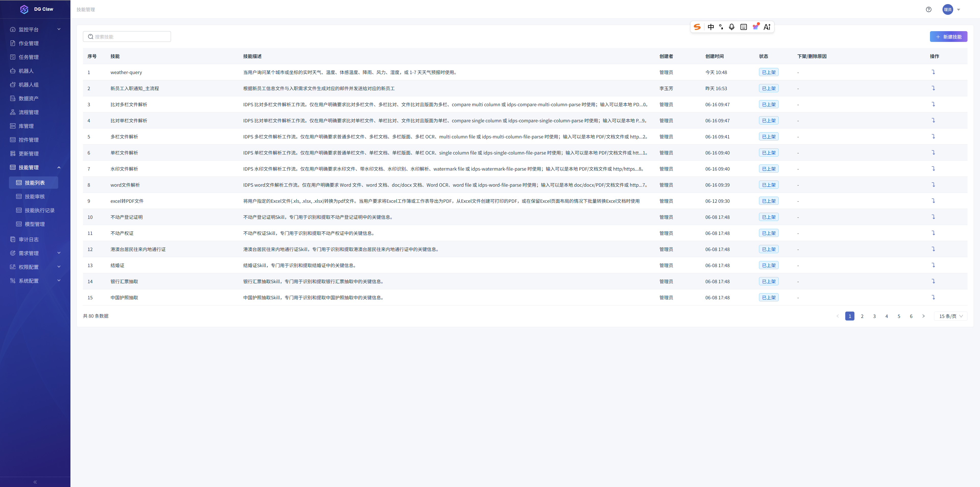Image resolution: width=980 pixels, height=487 pixels.
Task: Click the weather-query skill name
Action: coord(126,72)
